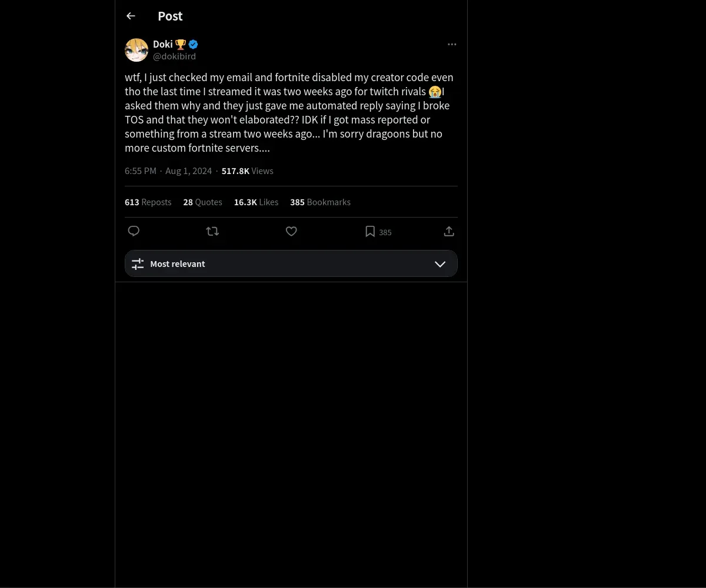The height and width of the screenshot is (588, 706).
Task: Open Doki's profile avatar
Action: [136, 50]
